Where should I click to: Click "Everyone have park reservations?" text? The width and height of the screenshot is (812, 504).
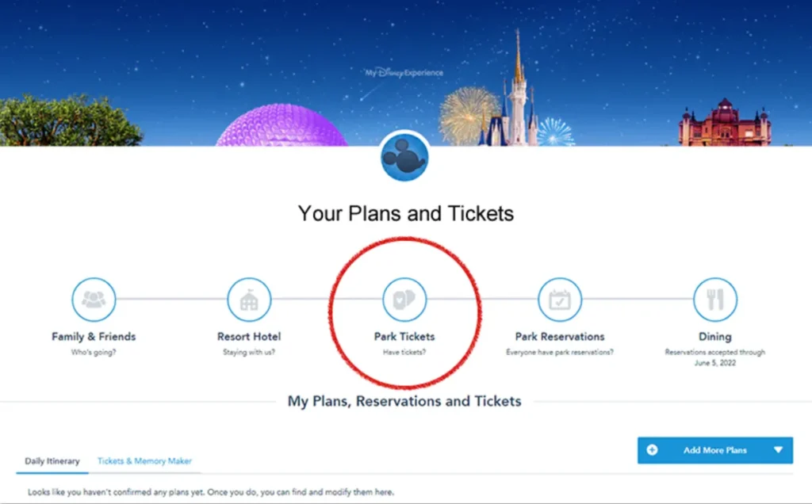pos(559,352)
